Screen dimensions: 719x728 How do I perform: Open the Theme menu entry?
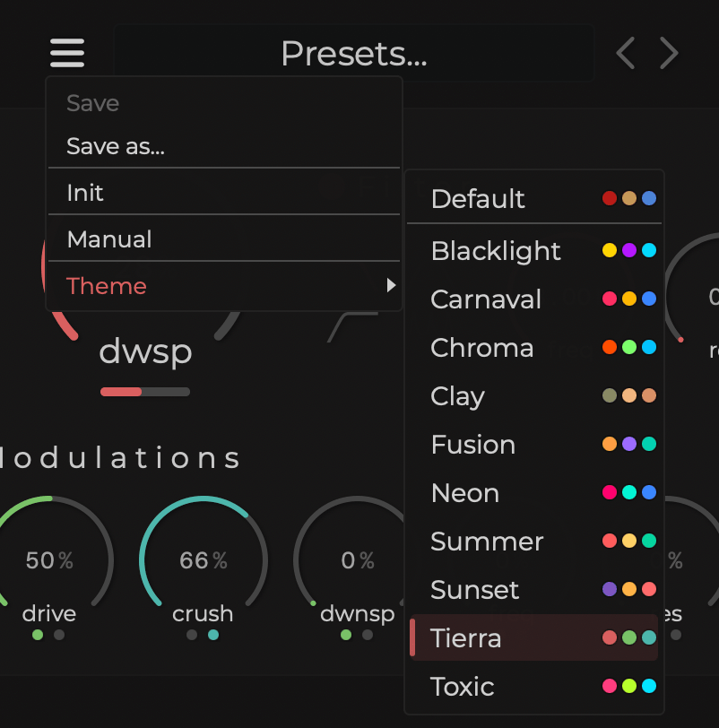coord(107,285)
